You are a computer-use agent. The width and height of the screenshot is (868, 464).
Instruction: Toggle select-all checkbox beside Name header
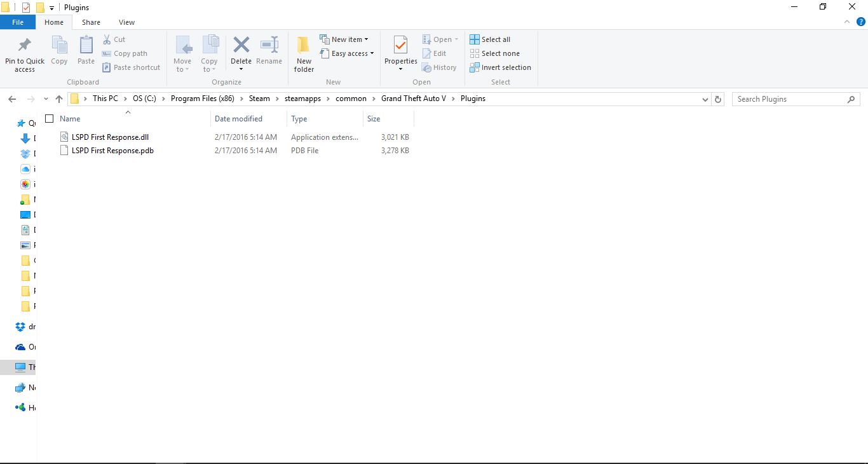[x=49, y=119]
